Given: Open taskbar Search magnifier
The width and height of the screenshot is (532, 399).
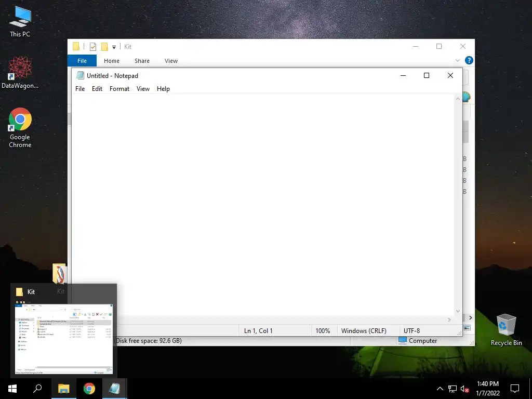Looking at the screenshot, I should (37, 389).
